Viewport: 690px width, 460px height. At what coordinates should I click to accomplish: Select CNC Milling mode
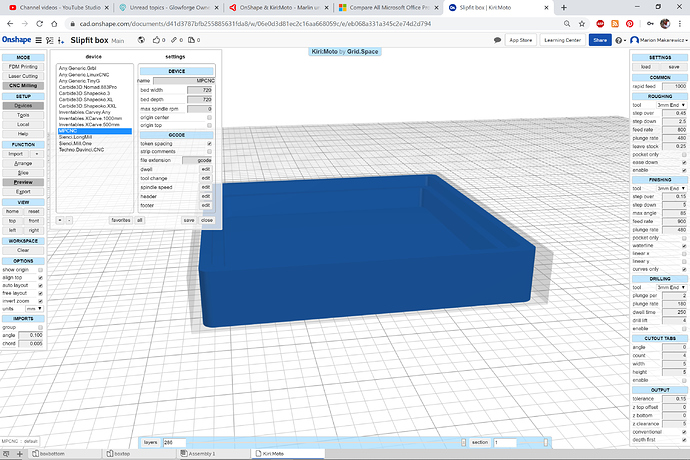23,86
